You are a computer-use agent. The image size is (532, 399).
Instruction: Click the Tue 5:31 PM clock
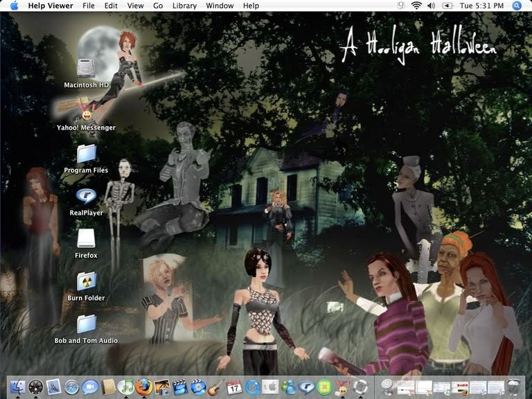pos(482,6)
